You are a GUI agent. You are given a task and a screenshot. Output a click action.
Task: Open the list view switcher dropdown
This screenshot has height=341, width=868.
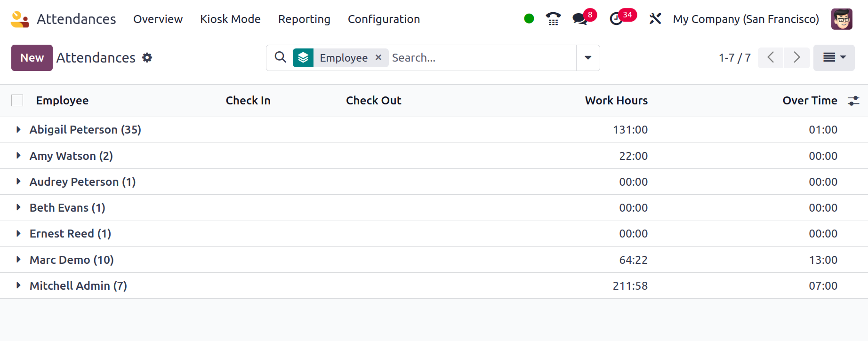(834, 57)
